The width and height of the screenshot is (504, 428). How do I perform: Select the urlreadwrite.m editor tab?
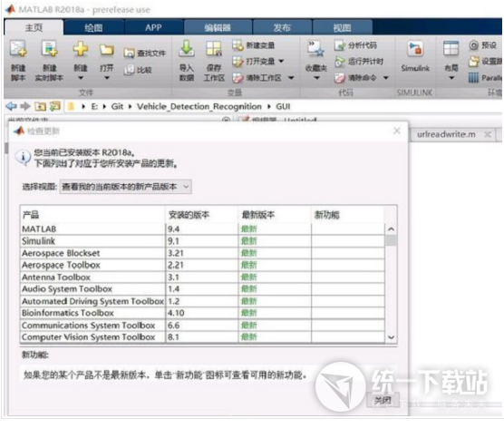click(x=446, y=134)
